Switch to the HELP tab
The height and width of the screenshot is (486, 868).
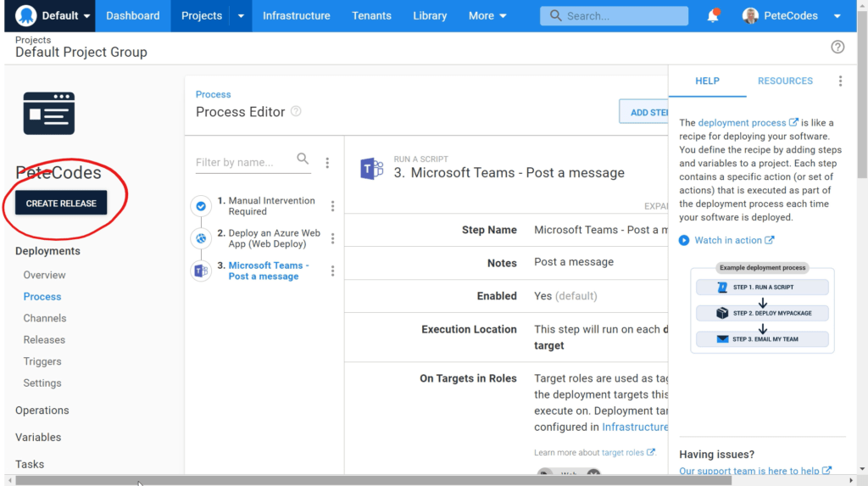click(707, 81)
